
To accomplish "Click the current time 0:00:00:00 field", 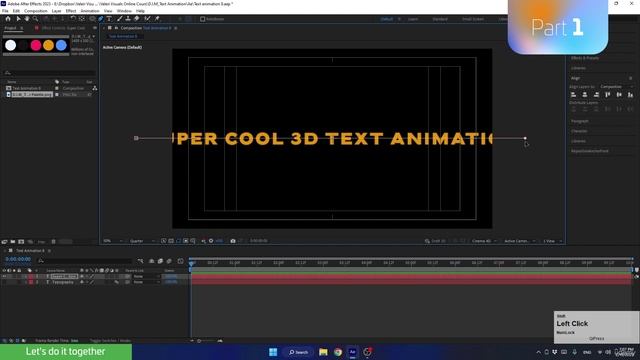I will tap(18, 260).
